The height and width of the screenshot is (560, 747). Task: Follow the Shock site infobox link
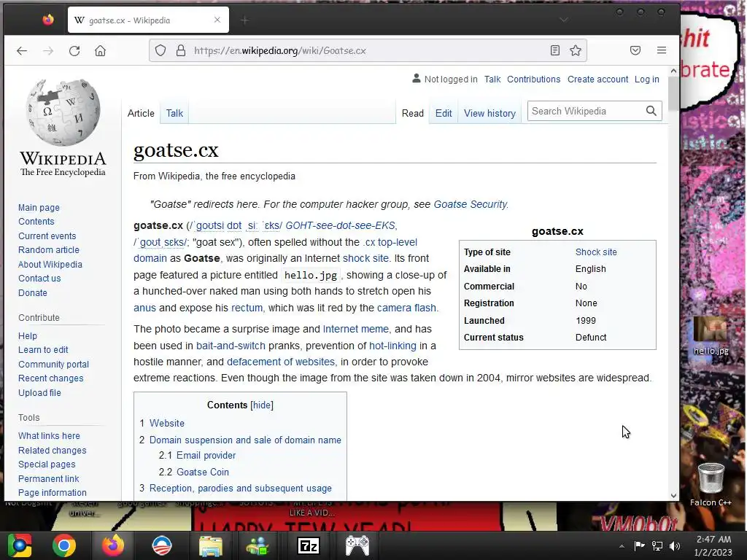click(596, 252)
